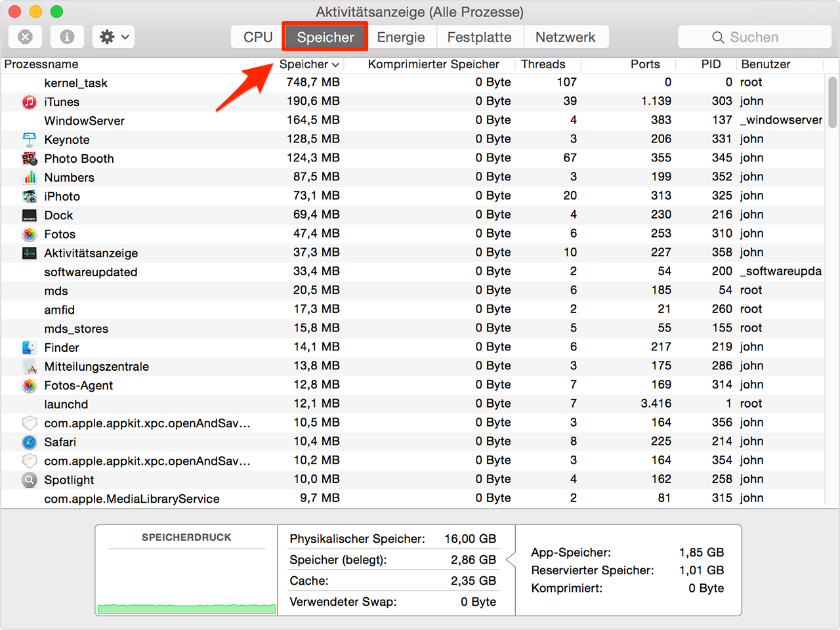Select the Speicher tab
The width and height of the screenshot is (840, 630).
[325, 37]
